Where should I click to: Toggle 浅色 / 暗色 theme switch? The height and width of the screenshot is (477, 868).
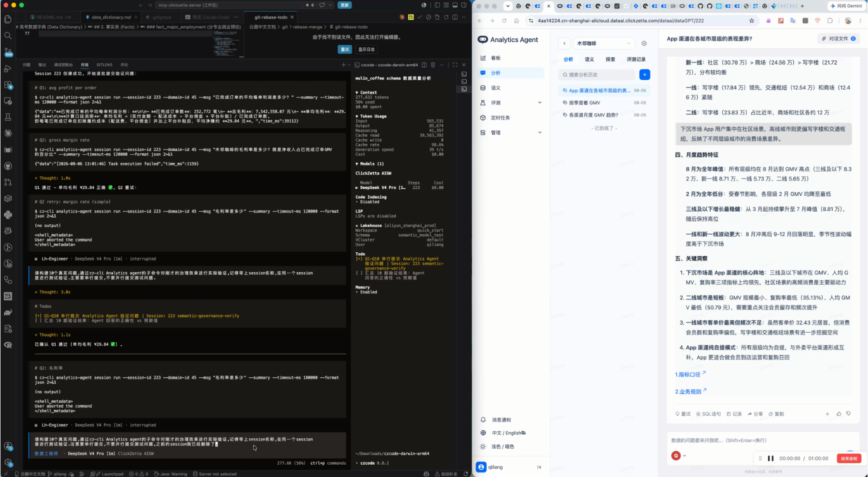(497, 446)
